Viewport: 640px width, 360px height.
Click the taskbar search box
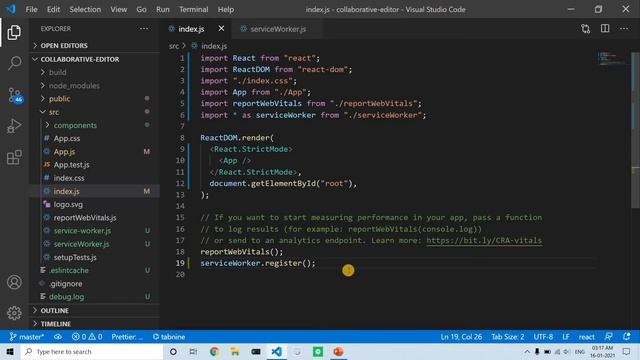92,351
